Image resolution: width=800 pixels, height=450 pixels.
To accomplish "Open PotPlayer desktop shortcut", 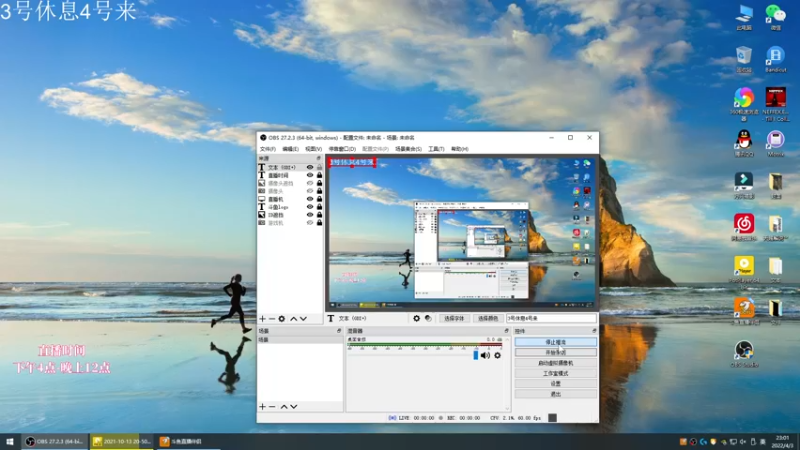I will pos(744,269).
